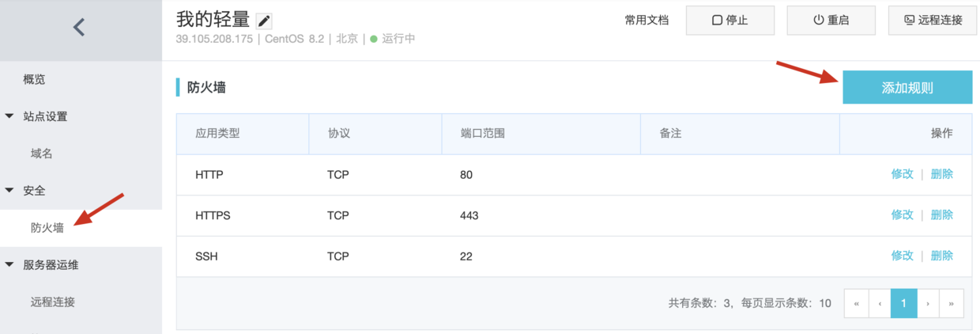Select 域名 in the sidebar
The height and width of the screenshot is (334, 980).
tap(41, 154)
